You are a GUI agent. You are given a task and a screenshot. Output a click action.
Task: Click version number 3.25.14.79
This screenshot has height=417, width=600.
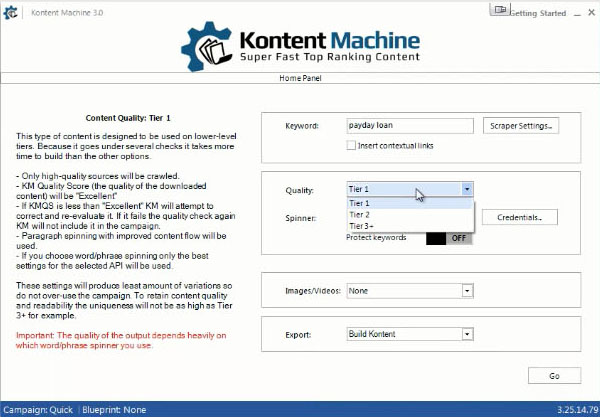[577, 410]
